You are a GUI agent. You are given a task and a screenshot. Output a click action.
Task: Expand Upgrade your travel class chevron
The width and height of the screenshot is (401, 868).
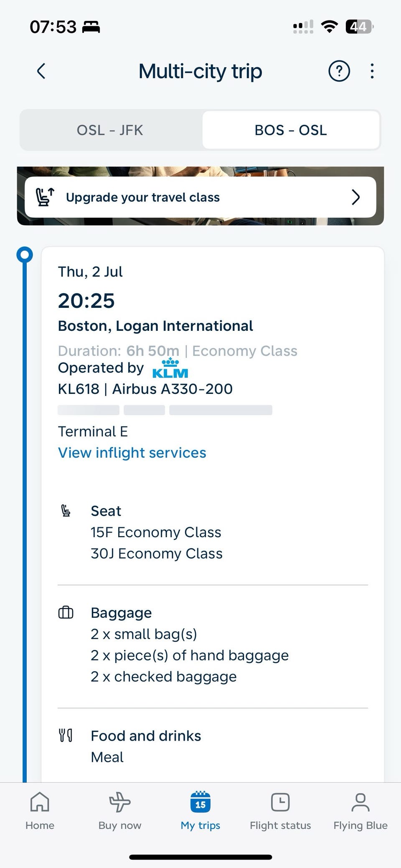[x=355, y=197]
